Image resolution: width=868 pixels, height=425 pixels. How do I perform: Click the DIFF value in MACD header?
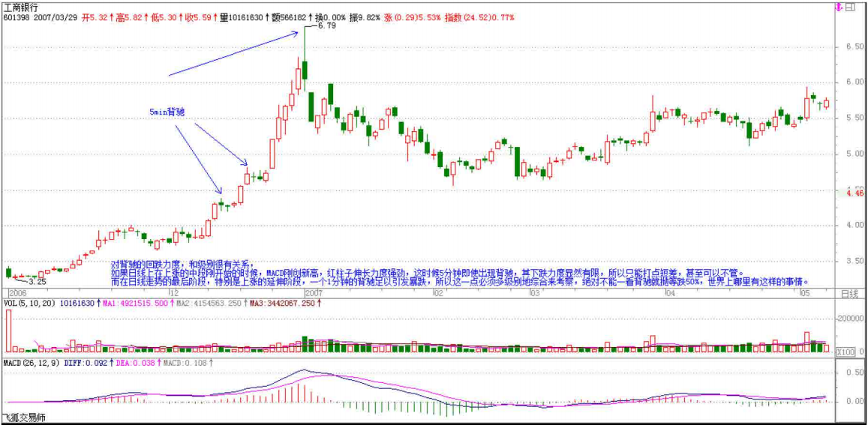tap(88, 363)
